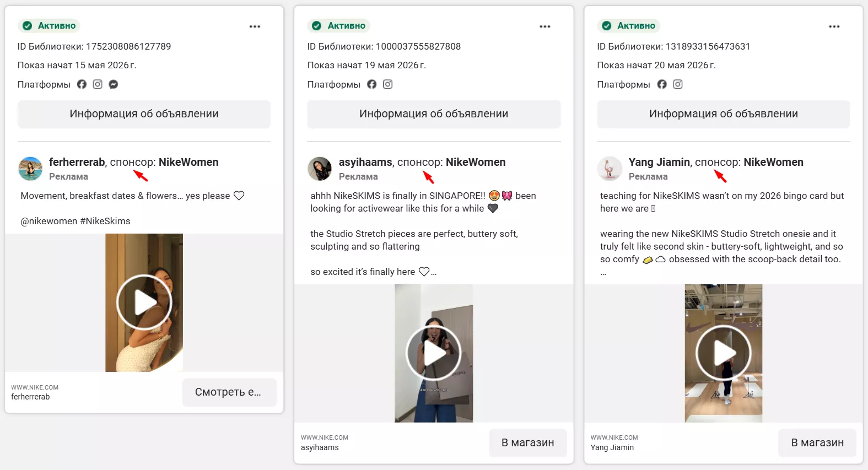Click the Instagram platform icon on ferherrerab ad
868x470 pixels.
98,84
